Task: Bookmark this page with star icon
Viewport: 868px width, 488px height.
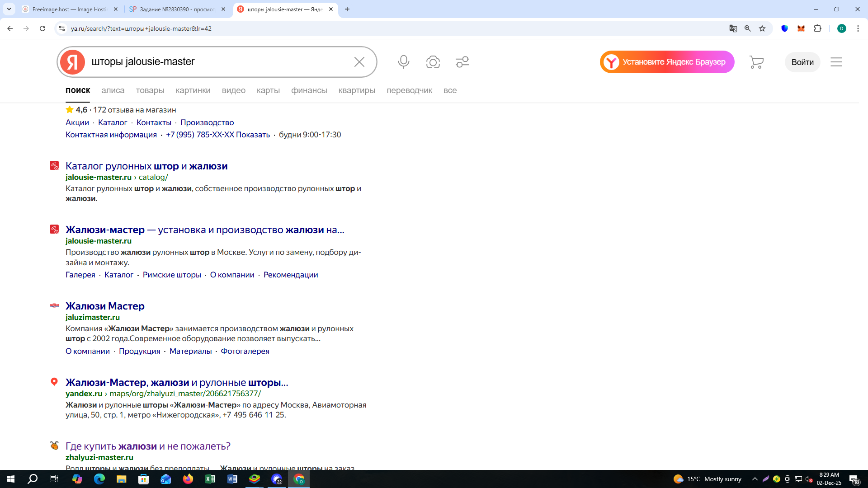Action: point(762,28)
